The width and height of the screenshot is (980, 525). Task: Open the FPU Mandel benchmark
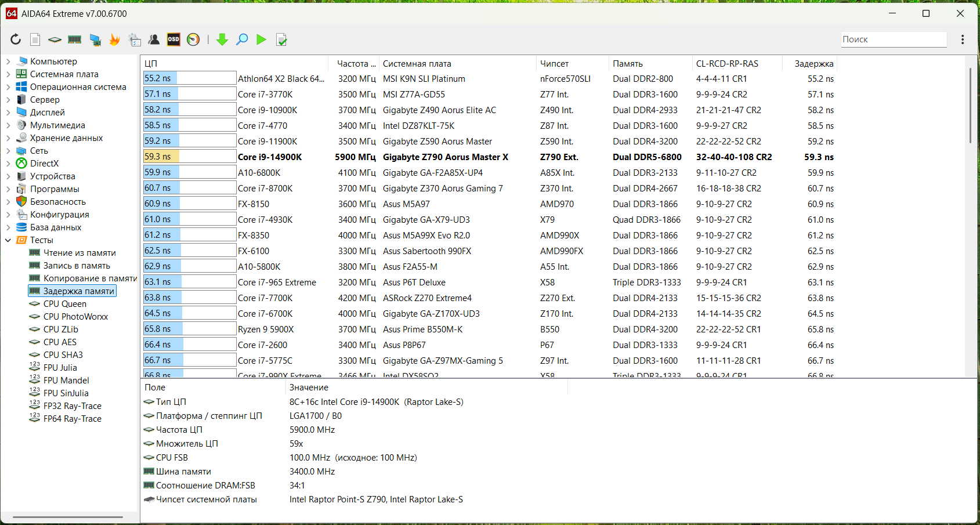[x=66, y=381]
